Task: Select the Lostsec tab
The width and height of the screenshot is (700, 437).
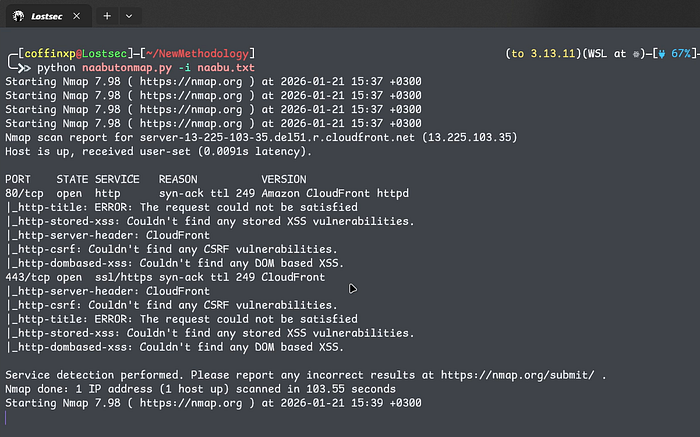Action: tap(44, 16)
